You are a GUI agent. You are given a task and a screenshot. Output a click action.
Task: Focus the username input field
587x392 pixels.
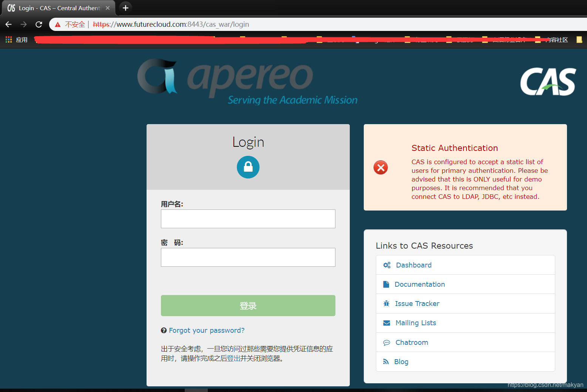pos(248,219)
